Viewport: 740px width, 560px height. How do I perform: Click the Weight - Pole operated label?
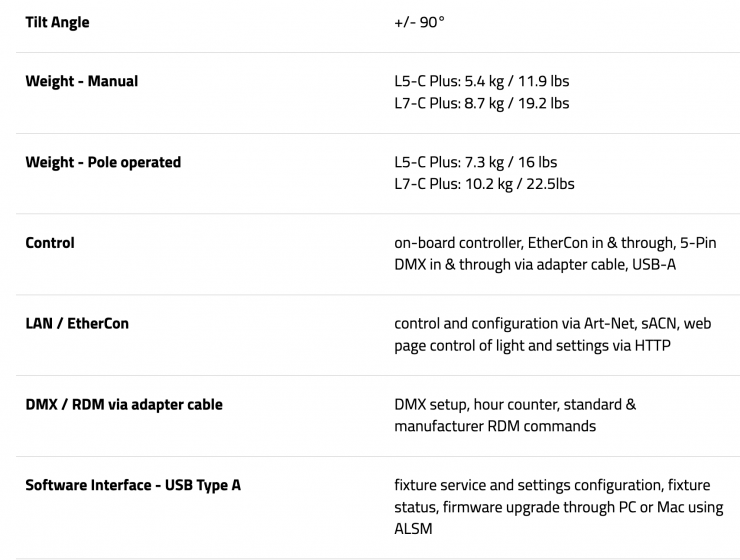pos(103,162)
